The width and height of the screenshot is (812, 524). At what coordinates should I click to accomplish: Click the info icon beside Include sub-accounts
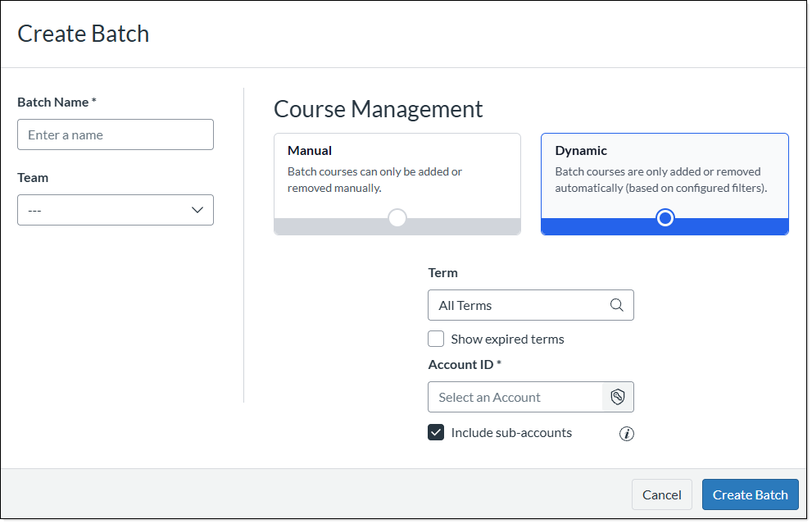pyautogui.click(x=627, y=434)
